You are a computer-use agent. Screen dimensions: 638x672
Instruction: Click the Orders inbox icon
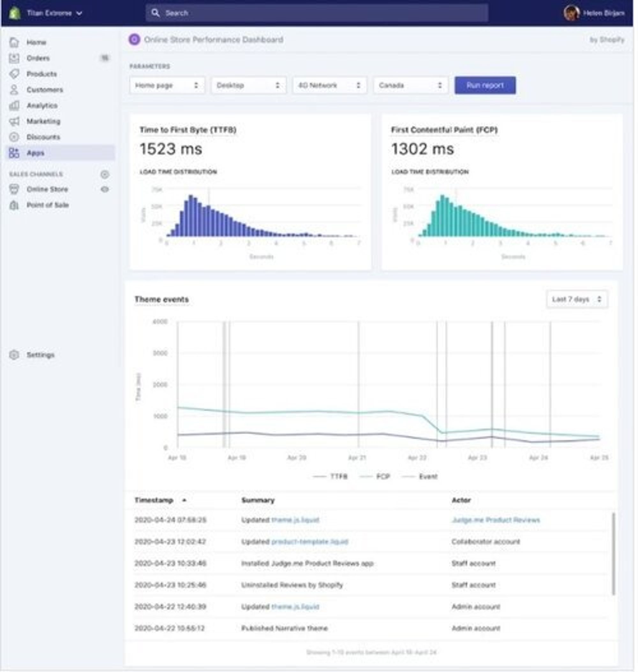tap(14, 58)
